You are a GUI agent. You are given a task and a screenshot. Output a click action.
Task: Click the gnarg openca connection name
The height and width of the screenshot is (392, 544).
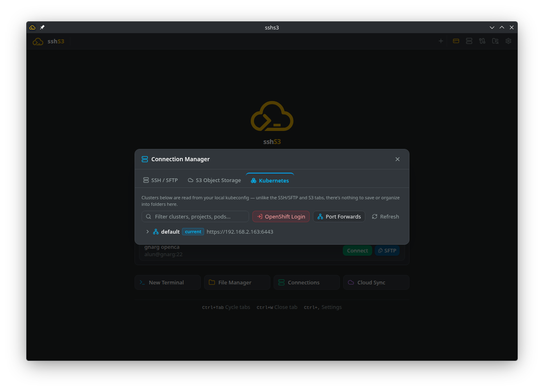click(x=162, y=247)
